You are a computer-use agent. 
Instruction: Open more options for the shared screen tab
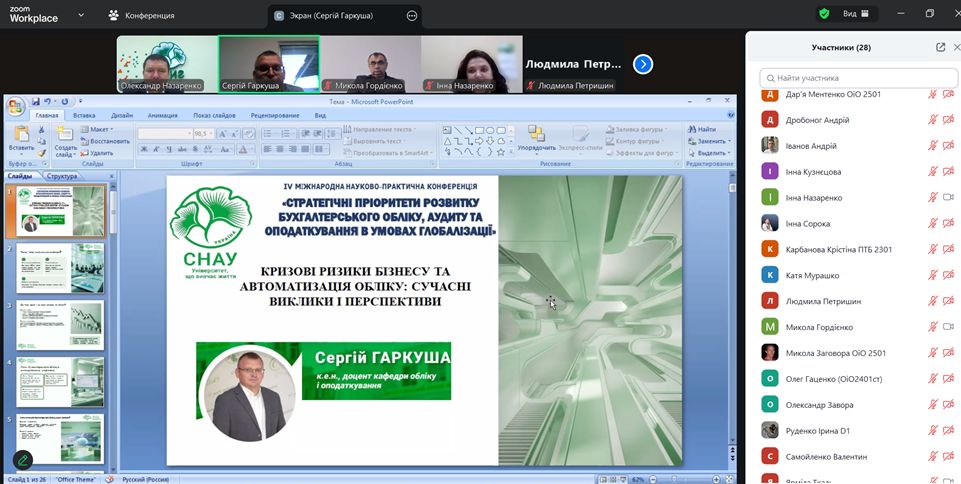click(412, 16)
